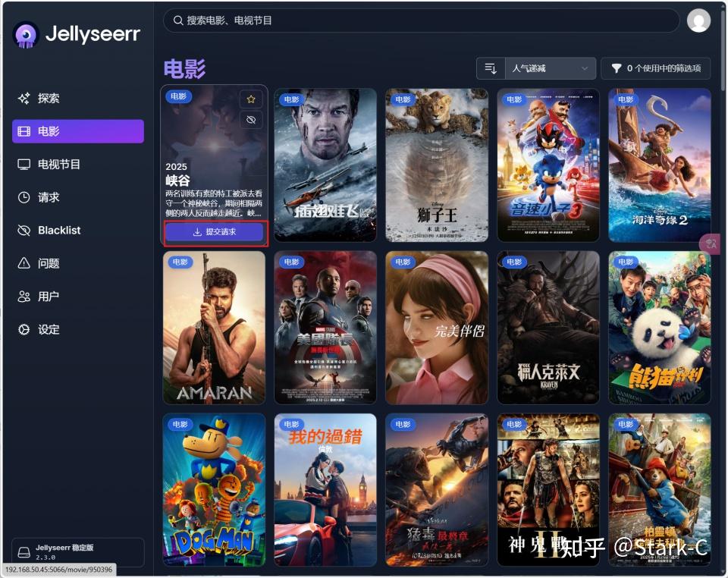
Task: Click the search movies input field
Action: click(x=417, y=20)
